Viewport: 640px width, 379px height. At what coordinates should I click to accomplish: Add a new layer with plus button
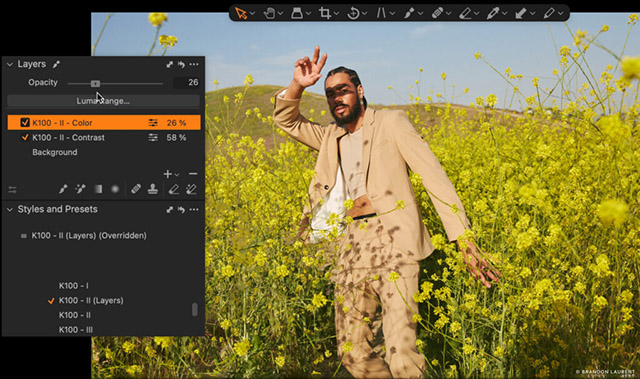pyautogui.click(x=167, y=174)
